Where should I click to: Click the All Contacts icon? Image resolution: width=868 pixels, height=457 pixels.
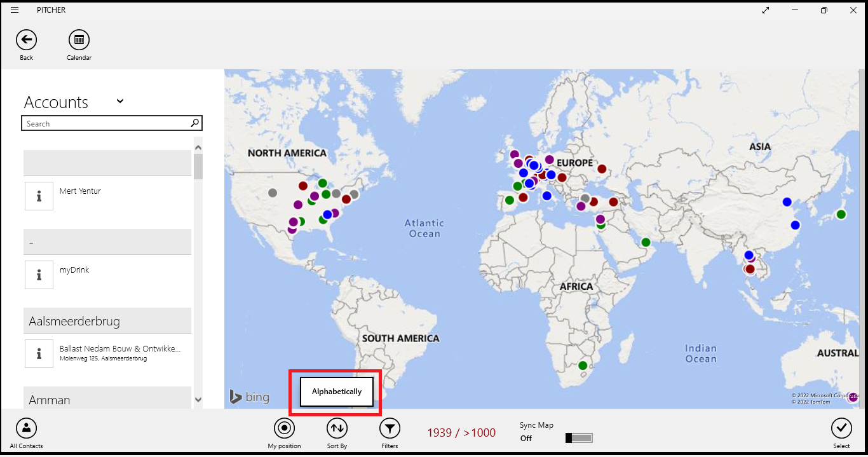coord(26,428)
